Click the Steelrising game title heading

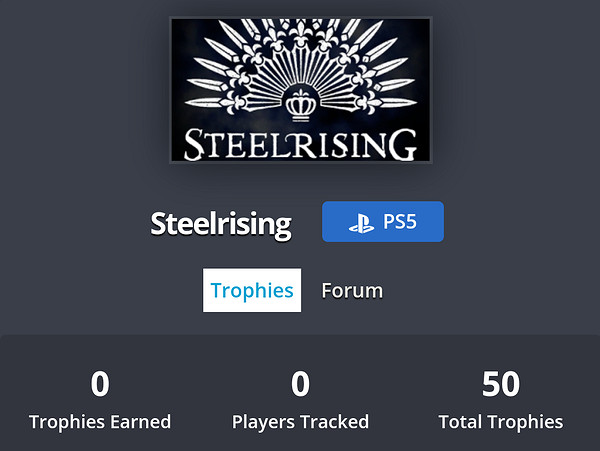coord(220,223)
